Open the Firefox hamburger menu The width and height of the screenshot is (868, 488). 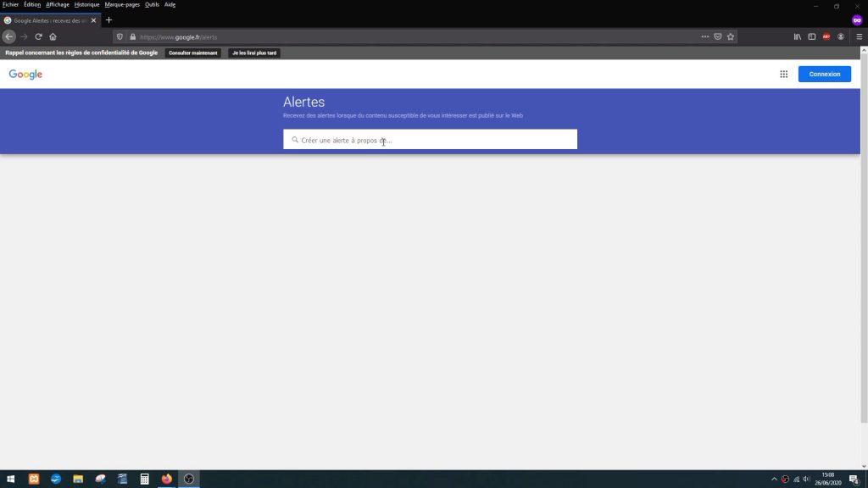[x=859, y=36]
